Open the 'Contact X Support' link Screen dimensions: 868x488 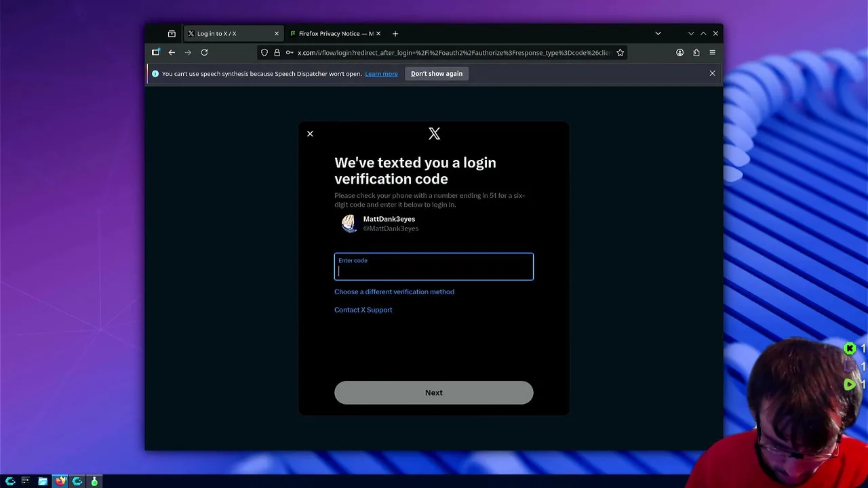coord(363,310)
